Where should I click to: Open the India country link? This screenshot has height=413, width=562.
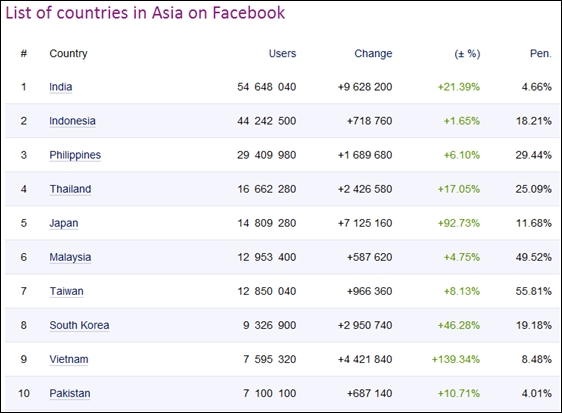click(61, 87)
